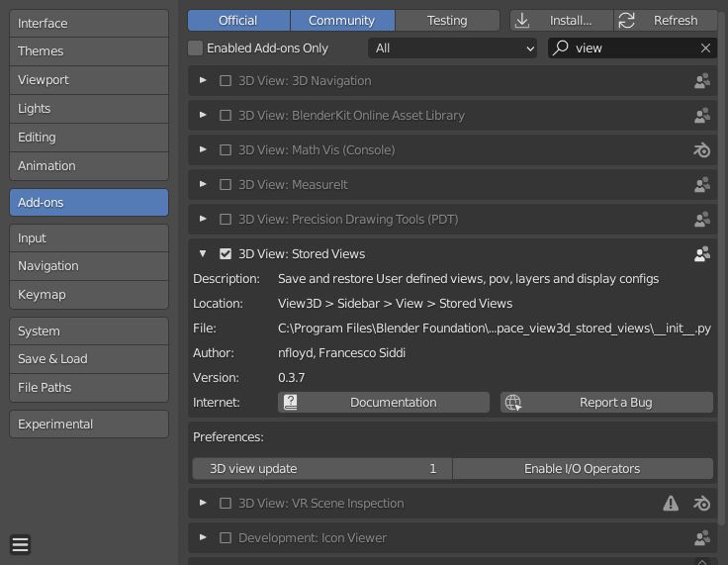The image size is (728, 565).
Task: Expand VR Scene Inspection details
Action: tap(203, 503)
